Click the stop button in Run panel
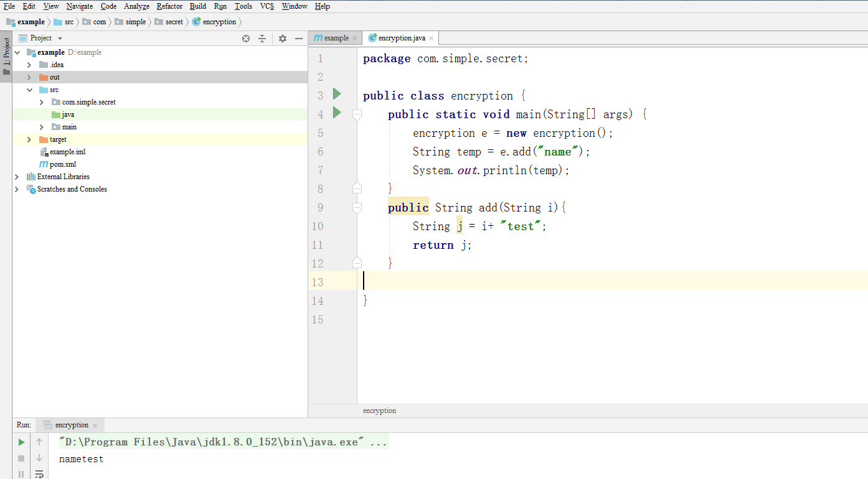Screen dimensions: 868x479 (x=21, y=458)
